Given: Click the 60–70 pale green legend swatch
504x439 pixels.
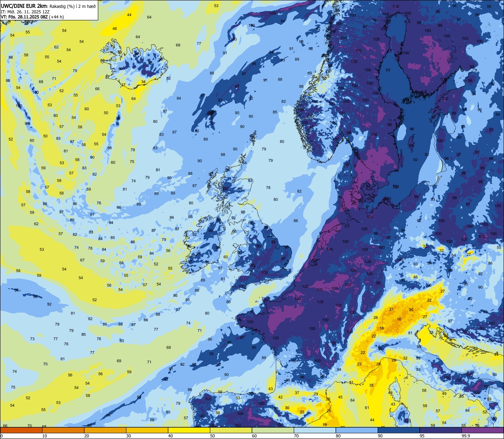Looking at the screenshot, I should coord(273,430).
